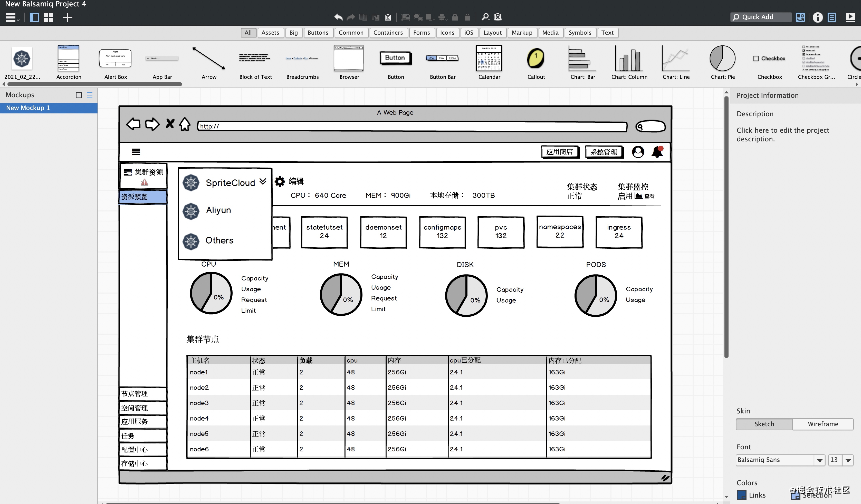
Task: Switch Mockups panel to thumbnail square view
Action: pos(79,95)
